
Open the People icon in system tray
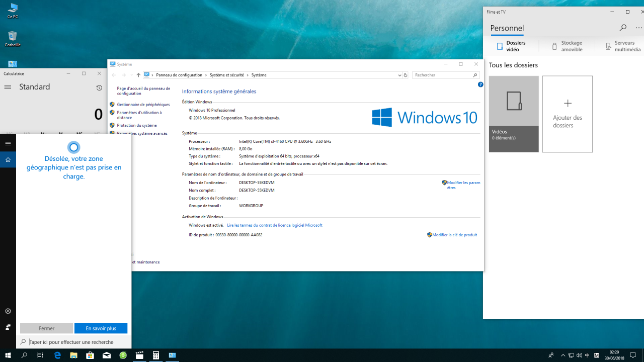tap(551, 355)
